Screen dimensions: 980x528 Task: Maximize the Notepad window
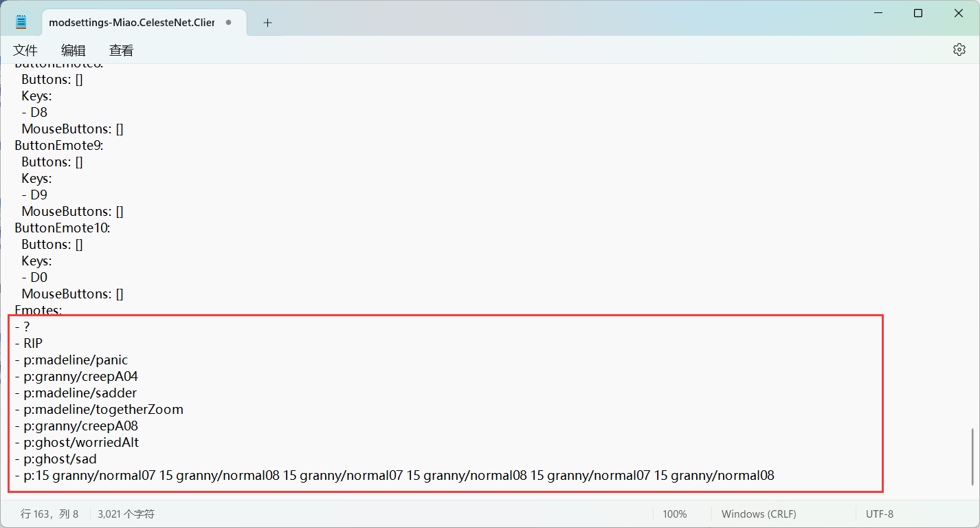point(918,13)
